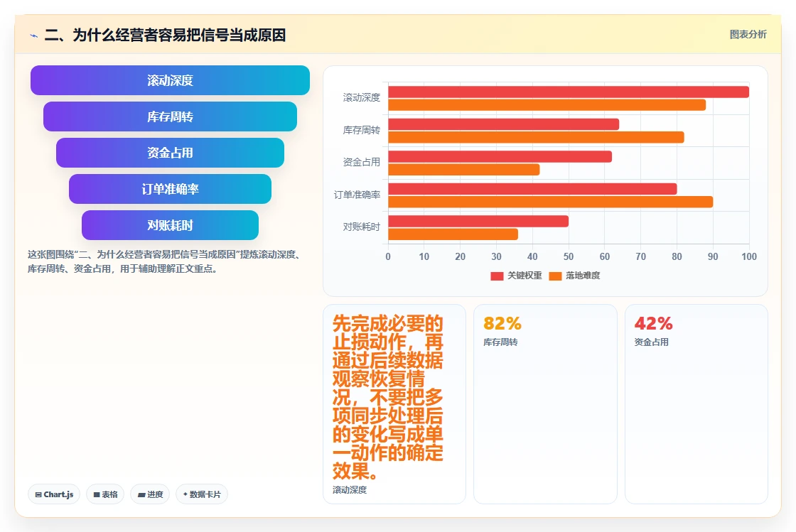Click the Chart.js tag chip

54,494
